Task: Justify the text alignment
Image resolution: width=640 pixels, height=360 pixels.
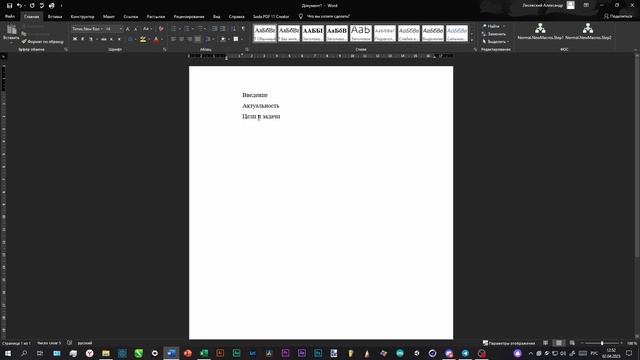Action: click(x=198, y=39)
